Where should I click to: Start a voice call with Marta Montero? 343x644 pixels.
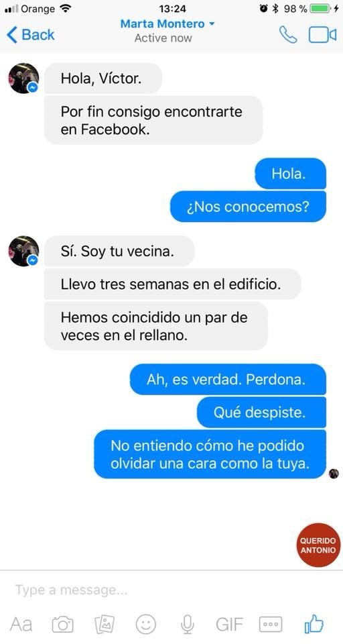pyautogui.click(x=288, y=34)
